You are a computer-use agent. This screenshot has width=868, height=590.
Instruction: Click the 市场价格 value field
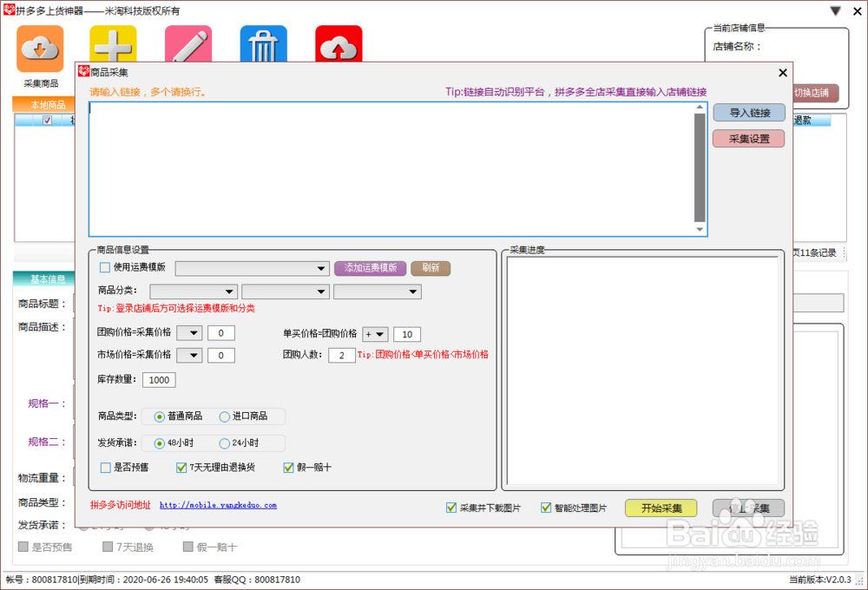(220, 356)
